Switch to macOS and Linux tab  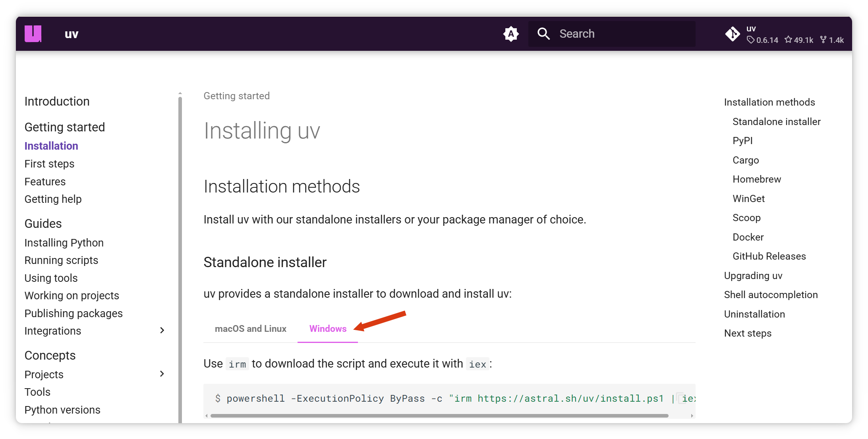pos(250,329)
